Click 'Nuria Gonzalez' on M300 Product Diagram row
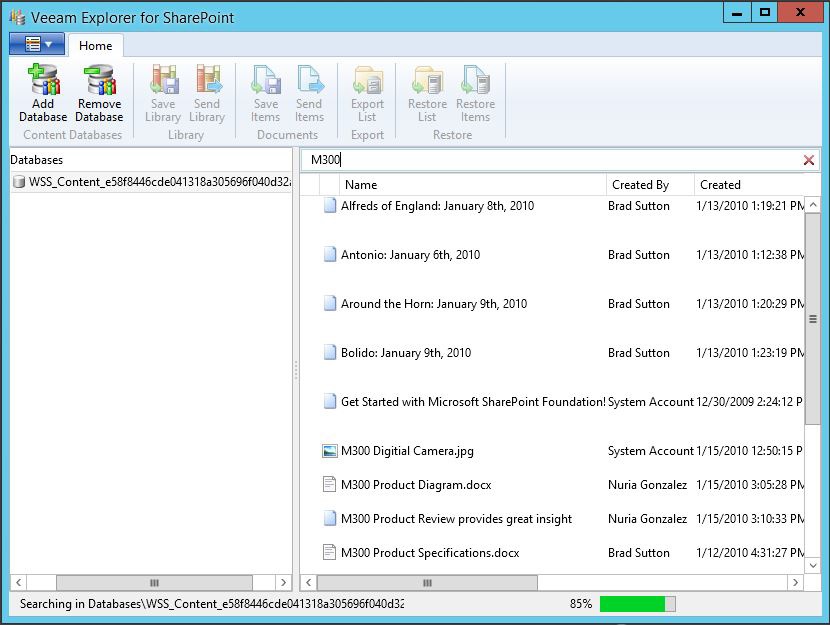830x625 pixels. (x=647, y=485)
